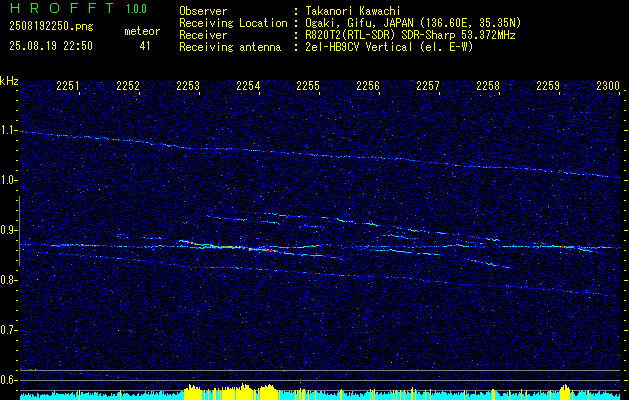Click the HROFFT program title

[x=63, y=8]
